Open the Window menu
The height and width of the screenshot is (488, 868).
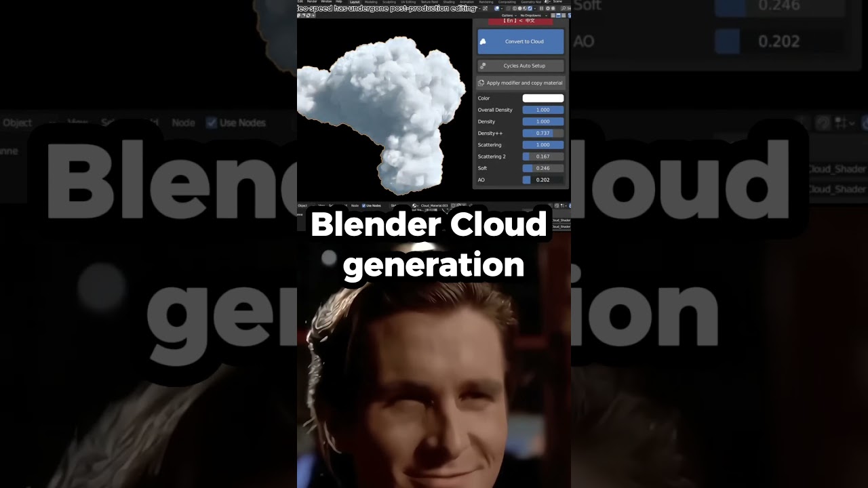(326, 1)
